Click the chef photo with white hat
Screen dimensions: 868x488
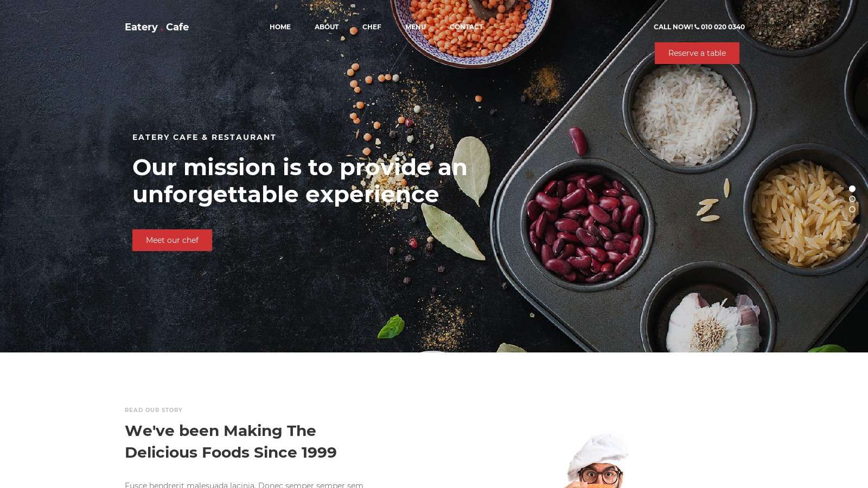597,461
